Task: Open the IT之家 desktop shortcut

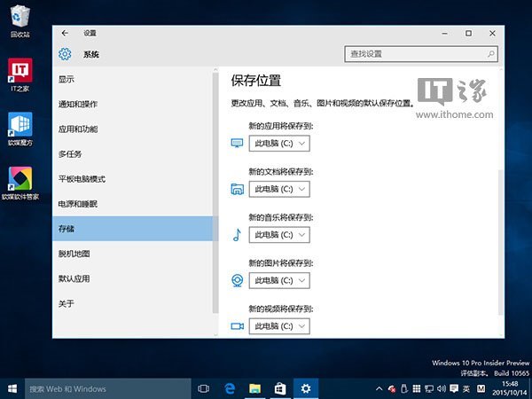Action: tap(19, 72)
